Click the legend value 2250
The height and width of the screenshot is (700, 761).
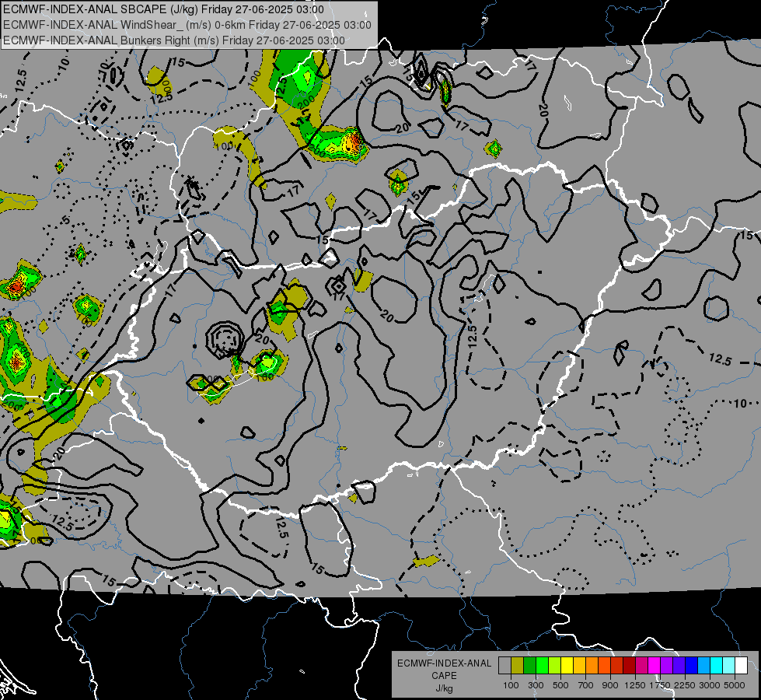pos(685,685)
